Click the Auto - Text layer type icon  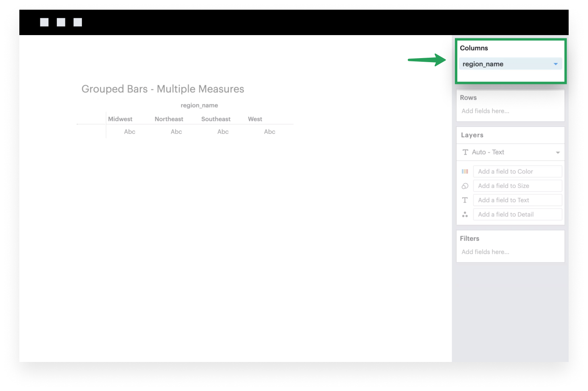pos(465,152)
